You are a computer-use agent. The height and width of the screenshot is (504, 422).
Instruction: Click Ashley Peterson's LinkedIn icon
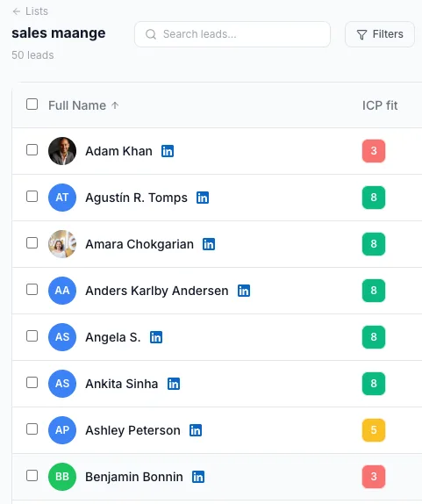tap(196, 430)
